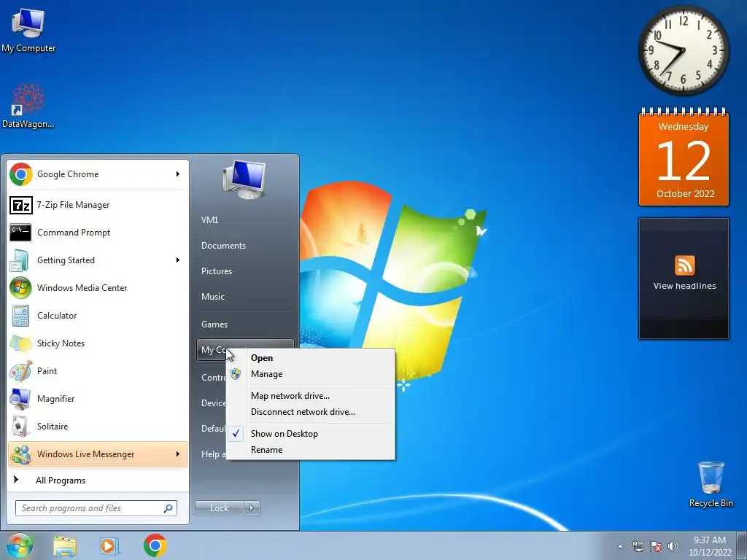Click the analog clock gadget
Viewport: 747px width, 560px height.
coord(683,50)
